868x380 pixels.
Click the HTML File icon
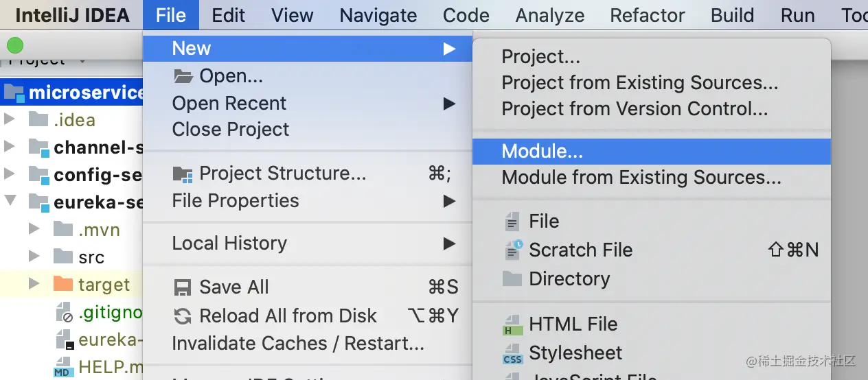click(x=513, y=324)
